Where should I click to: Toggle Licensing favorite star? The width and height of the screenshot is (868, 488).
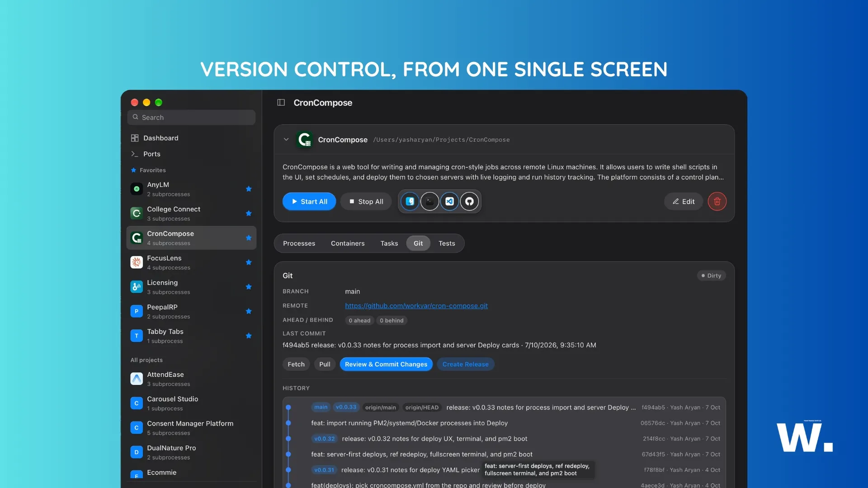click(x=249, y=286)
